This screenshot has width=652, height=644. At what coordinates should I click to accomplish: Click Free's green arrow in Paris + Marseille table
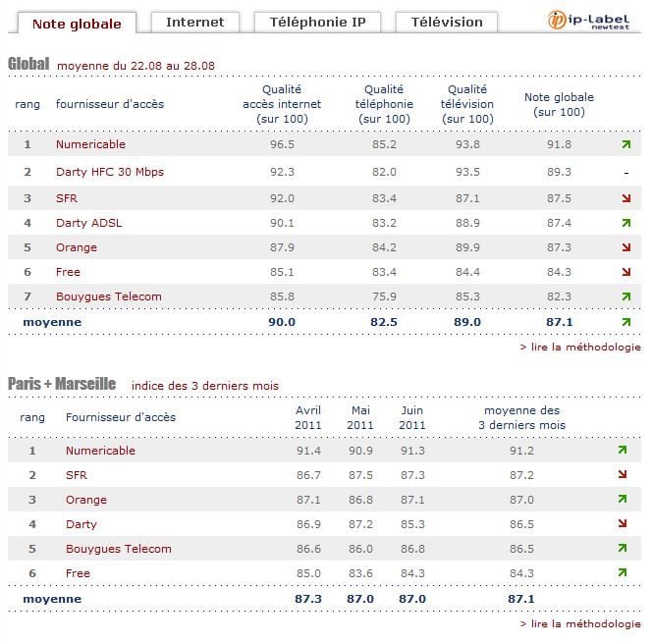[622, 573]
